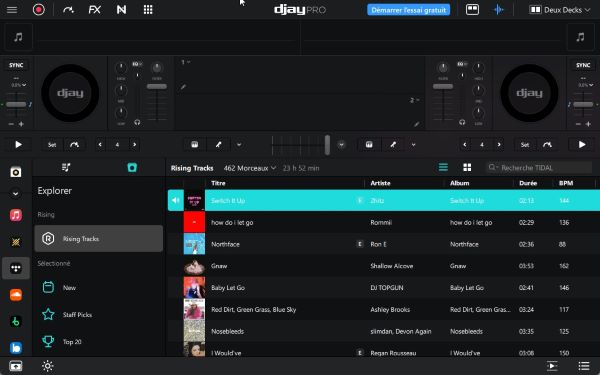
Task: Toggle SYNC on the right deck
Action: (x=583, y=65)
